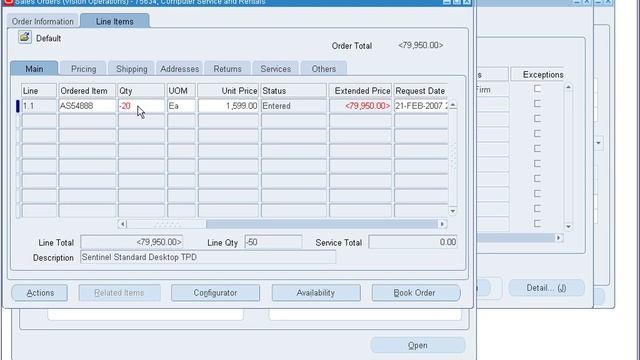
Task: Open the Returns sub-tab
Action: point(227,69)
